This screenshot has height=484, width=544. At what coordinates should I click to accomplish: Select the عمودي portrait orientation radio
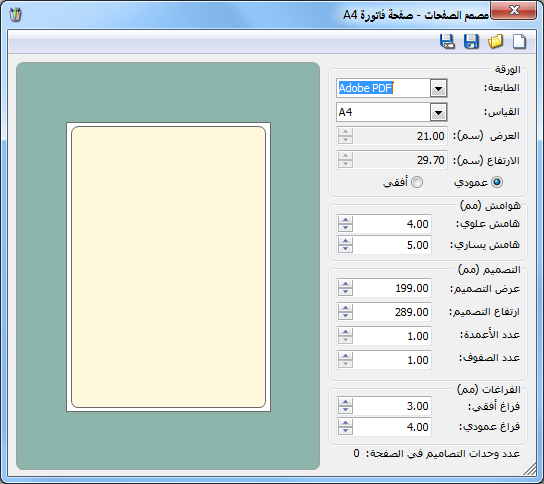pyautogui.click(x=497, y=182)
